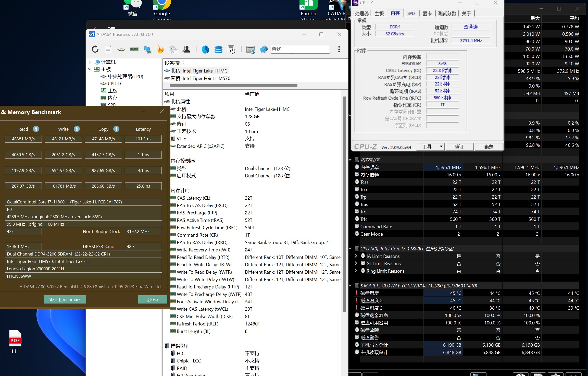Click the CPU chip toolbar icon

(x=121, y=50)
